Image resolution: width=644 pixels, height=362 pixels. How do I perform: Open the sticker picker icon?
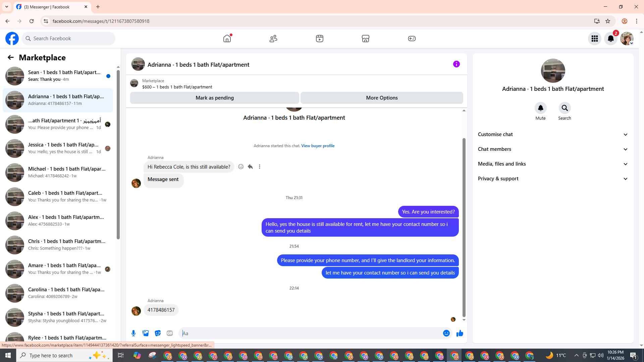(158, 333)
